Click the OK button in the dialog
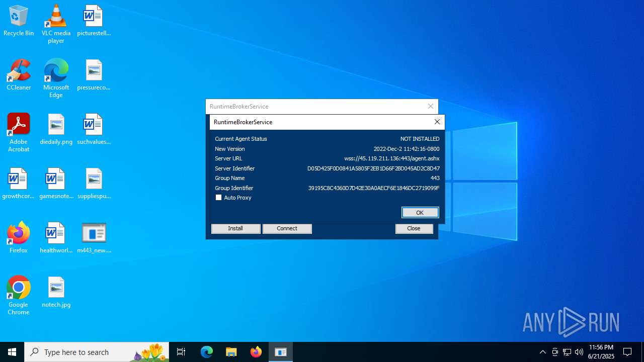This screenshot has height=362, width=644. pyautogui.click(x=420, y=213)
